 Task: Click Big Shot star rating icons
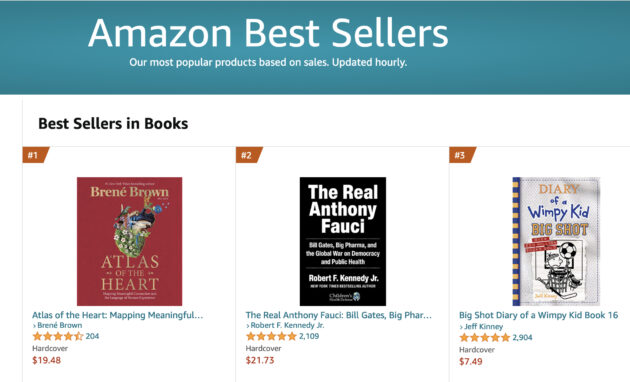(485, 337)
